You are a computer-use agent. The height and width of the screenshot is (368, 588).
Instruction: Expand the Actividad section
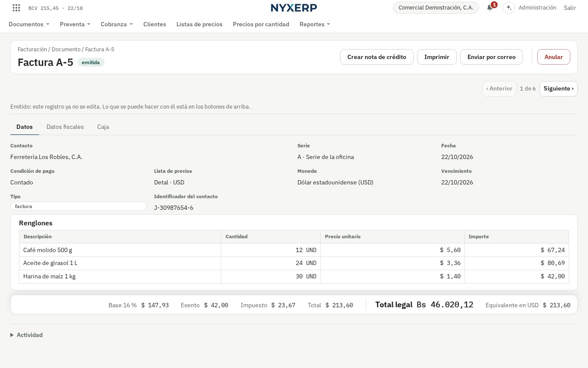pos(27,335)
